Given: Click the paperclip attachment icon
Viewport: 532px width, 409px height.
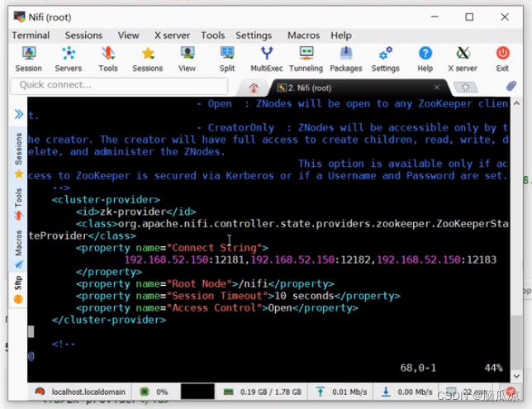Looking at the screenshot, I should (511, 86).
